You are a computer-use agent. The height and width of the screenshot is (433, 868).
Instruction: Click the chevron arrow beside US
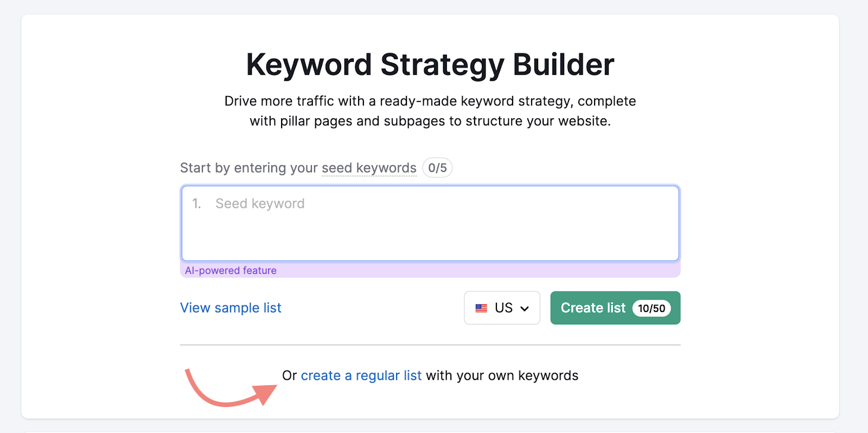(525, 309)
